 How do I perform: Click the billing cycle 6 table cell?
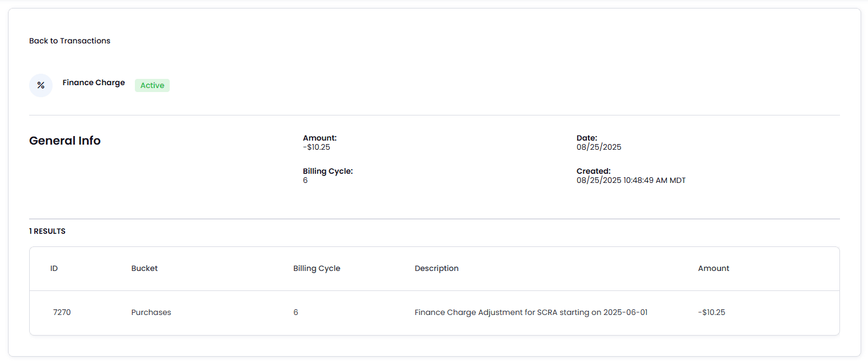point(295,313)
